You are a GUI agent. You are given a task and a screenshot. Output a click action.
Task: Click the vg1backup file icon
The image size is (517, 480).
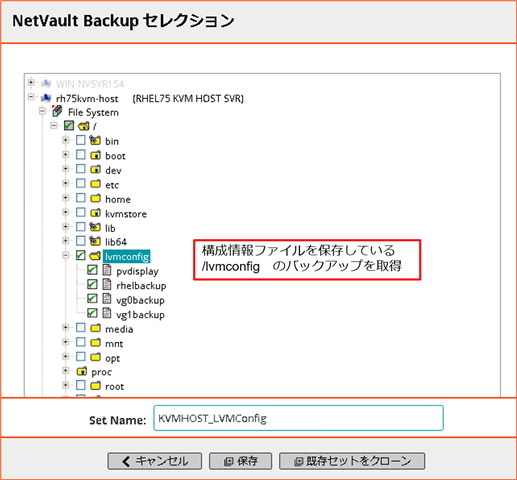[107, 313]
